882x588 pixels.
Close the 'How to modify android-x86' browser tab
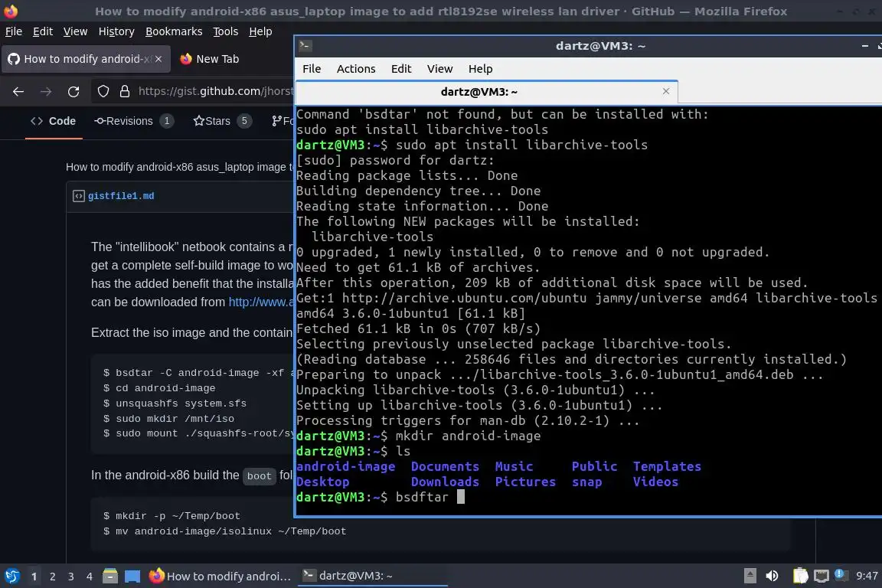click(158, 58)
